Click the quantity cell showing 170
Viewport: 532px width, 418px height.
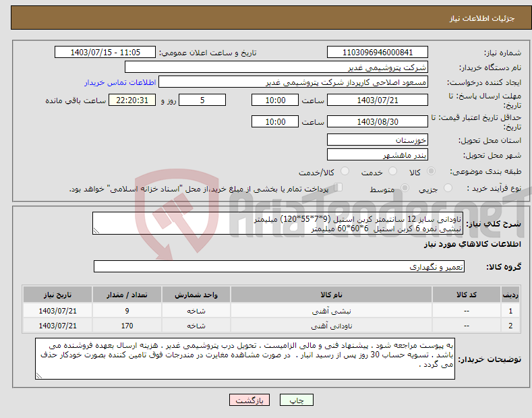pos(127,326)
